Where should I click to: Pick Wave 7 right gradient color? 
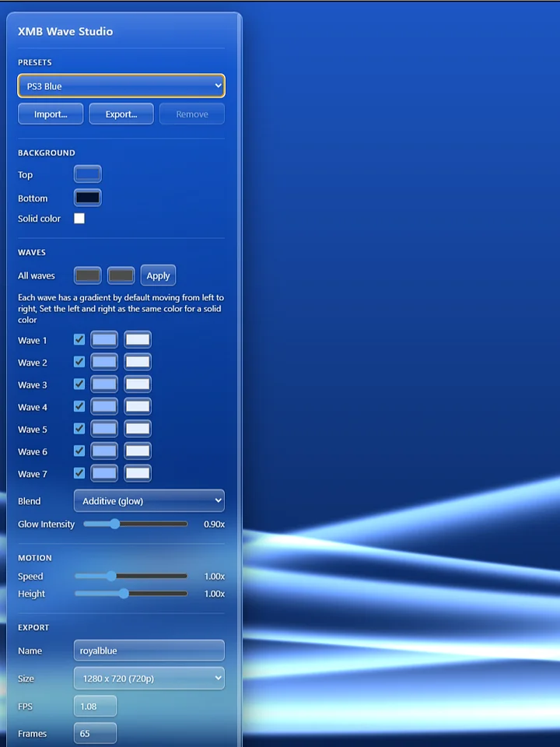coord(138,473)
